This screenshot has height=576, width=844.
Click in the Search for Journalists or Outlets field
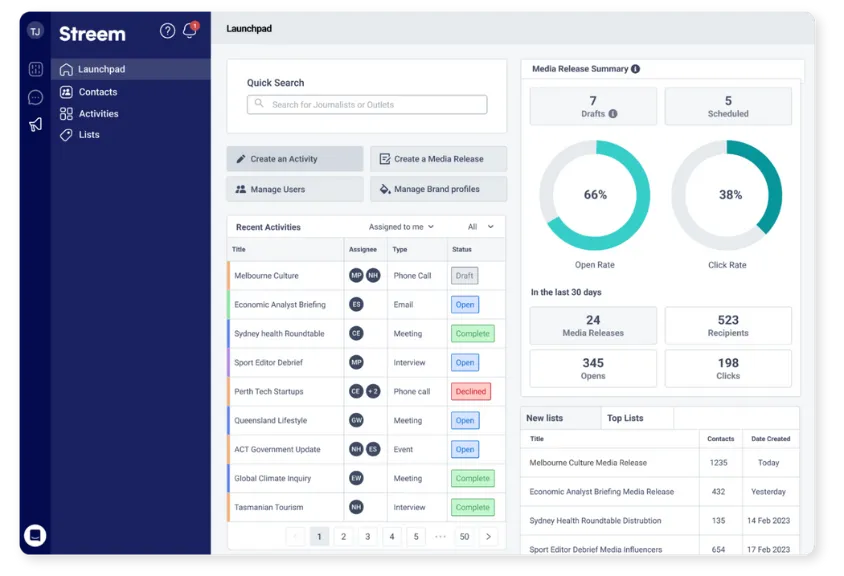367,104
